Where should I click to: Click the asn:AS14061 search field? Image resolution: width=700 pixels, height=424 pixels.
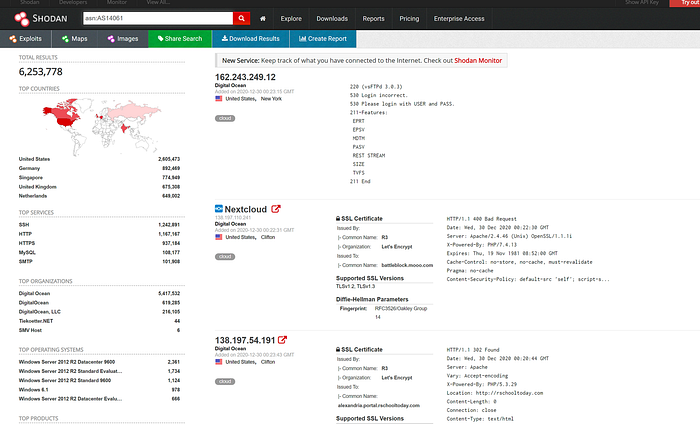(158, 18)
